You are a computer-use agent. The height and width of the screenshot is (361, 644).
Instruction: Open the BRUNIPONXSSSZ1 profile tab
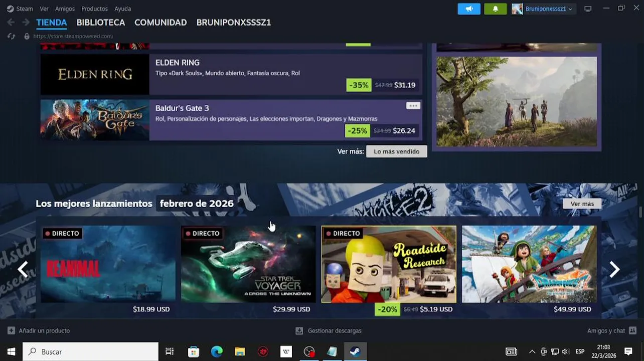[x=234, y=23]
